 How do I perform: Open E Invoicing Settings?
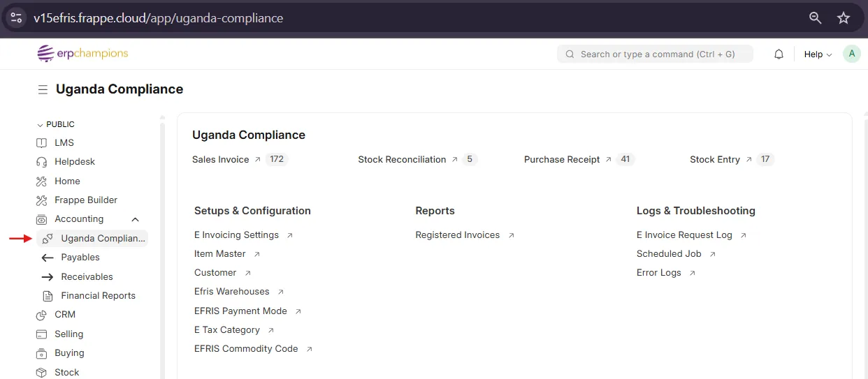(x=236, y=235)
